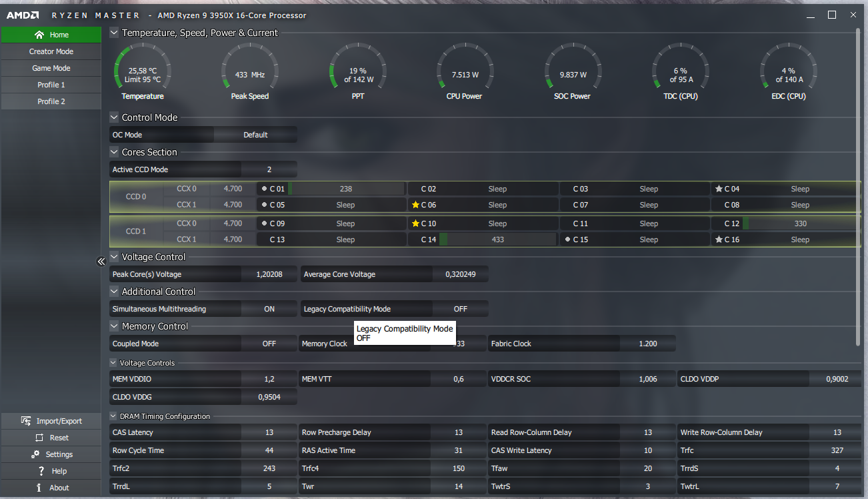Switch to Game Mode

pyautogui.click(x=51, y=68)
